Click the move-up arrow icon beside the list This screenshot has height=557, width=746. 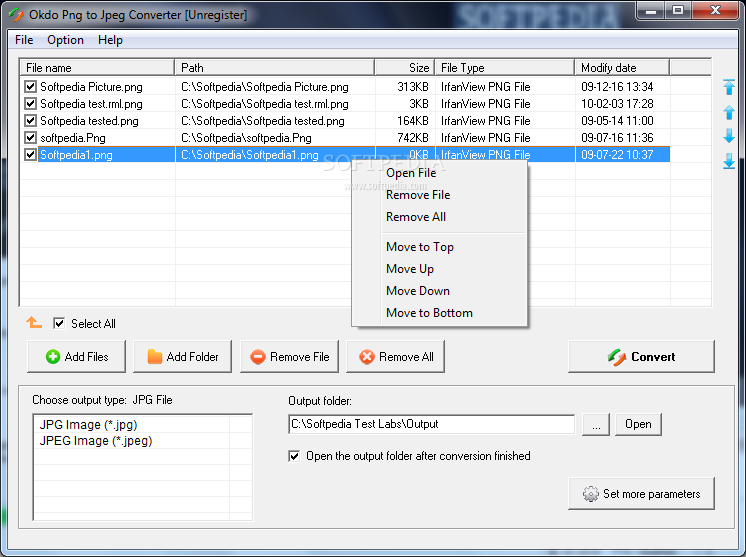[x=729, y=112]
